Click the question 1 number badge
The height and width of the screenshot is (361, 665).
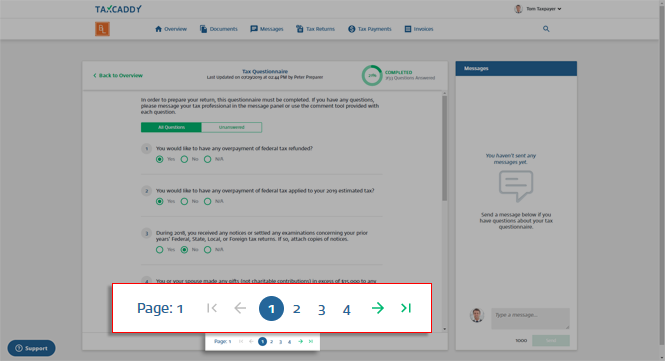click(146, 148)
